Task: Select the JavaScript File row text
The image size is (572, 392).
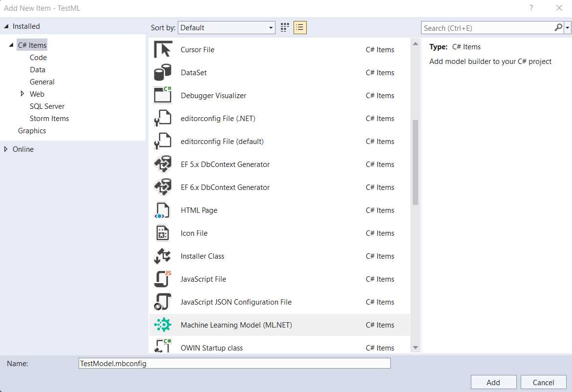Action: coord(203,279)
